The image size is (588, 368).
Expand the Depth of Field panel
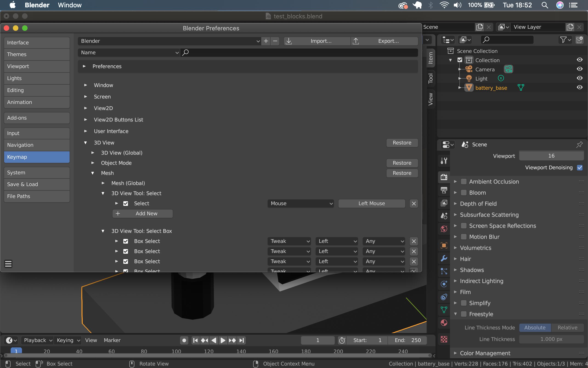pos(455,204)
